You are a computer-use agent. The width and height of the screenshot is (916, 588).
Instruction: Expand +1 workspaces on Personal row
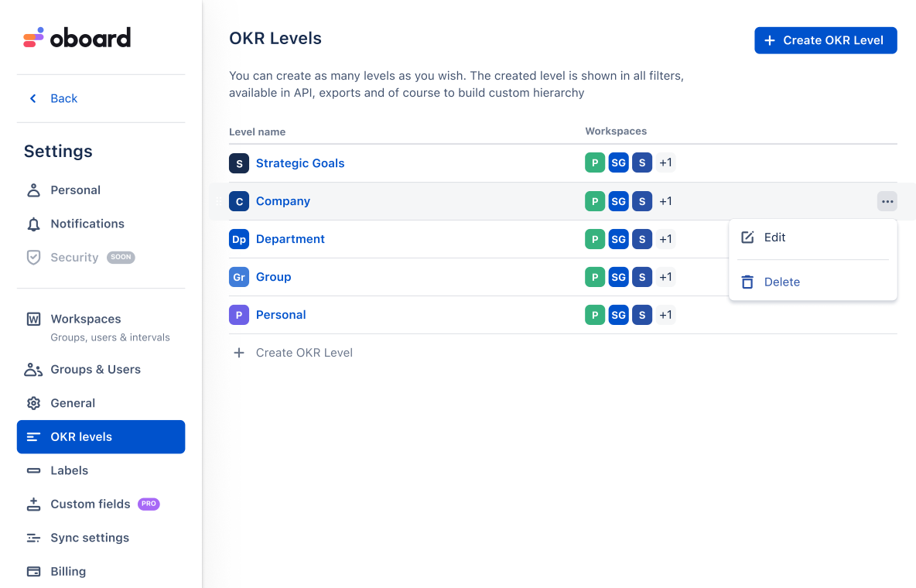(x=665, y=315)
